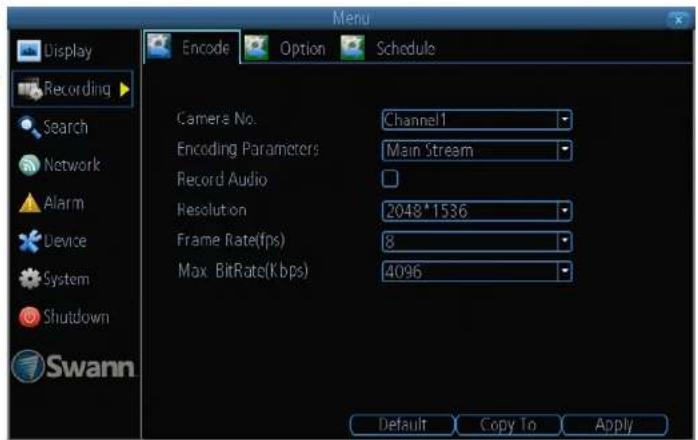Expand the Frame Rate(fps) dropdown
The image size is (698, 440).
[477, 242]
